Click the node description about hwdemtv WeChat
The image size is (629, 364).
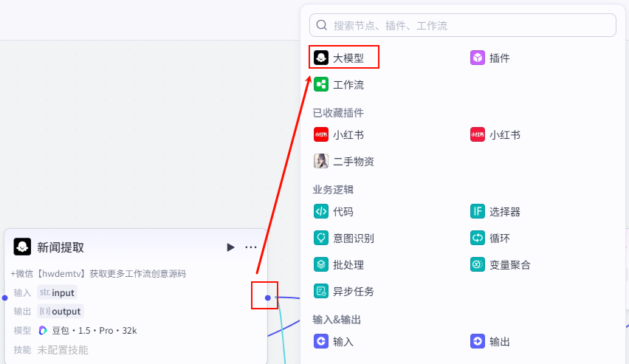[x=98, y=274]
